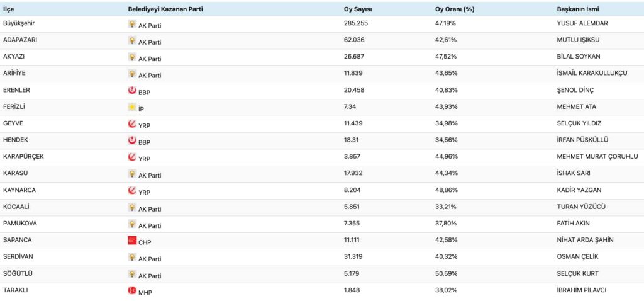Click the MHP party logo in TARAKLI row
Screen dimensions: 644x301
[x=132, y=291]
